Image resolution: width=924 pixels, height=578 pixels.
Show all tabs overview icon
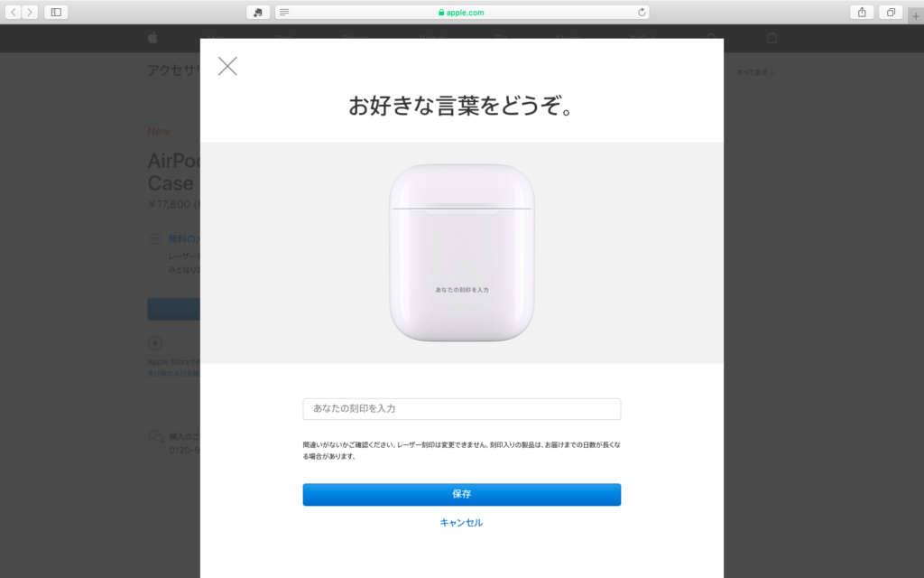[x=891, y=12]
